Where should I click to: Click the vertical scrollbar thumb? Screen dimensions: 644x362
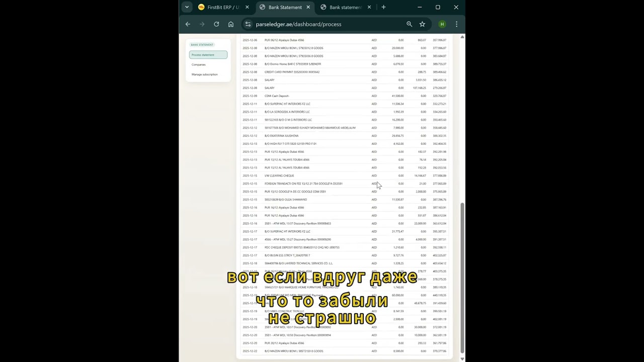[x=462, y=278]
